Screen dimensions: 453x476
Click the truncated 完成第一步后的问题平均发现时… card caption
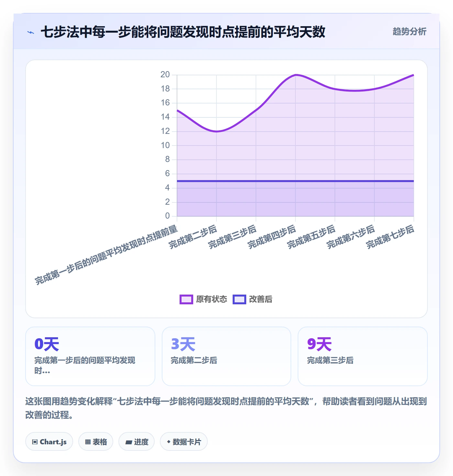[85, 365]
